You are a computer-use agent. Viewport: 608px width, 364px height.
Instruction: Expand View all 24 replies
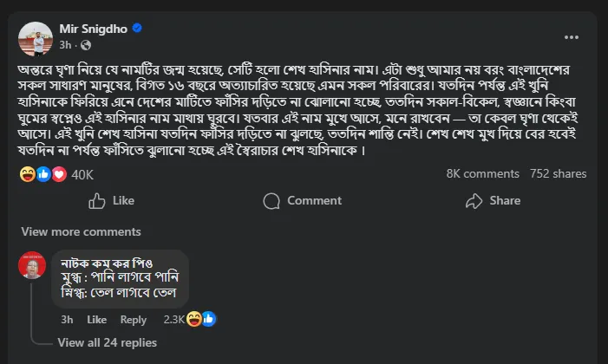coord(107,342)
